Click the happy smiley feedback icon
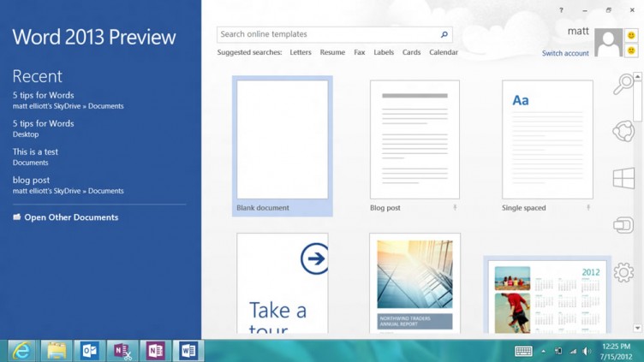Viewport: 644px width, 362px height. (631, 35)
